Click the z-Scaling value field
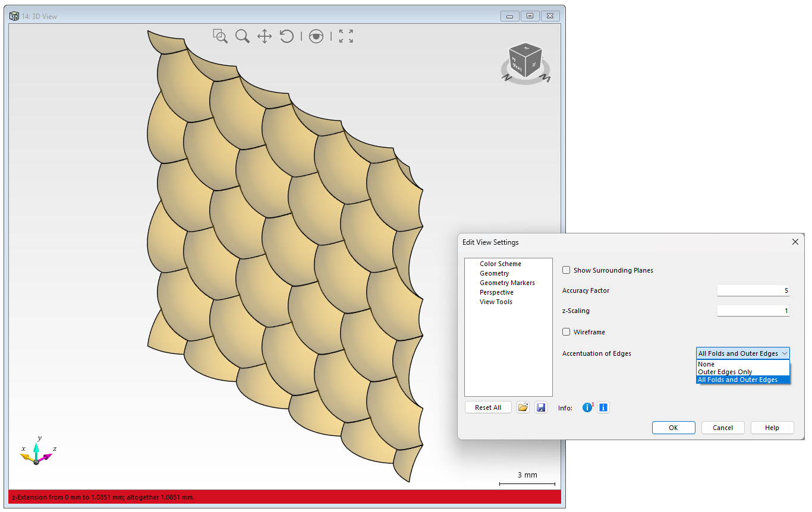The image size is (812, 512). [x=753, y=311]
